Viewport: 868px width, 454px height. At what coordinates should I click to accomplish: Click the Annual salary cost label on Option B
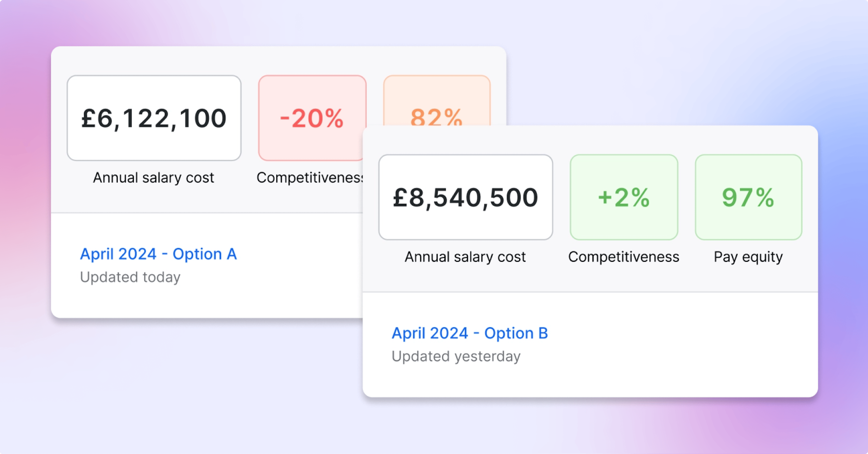[465, 257]
